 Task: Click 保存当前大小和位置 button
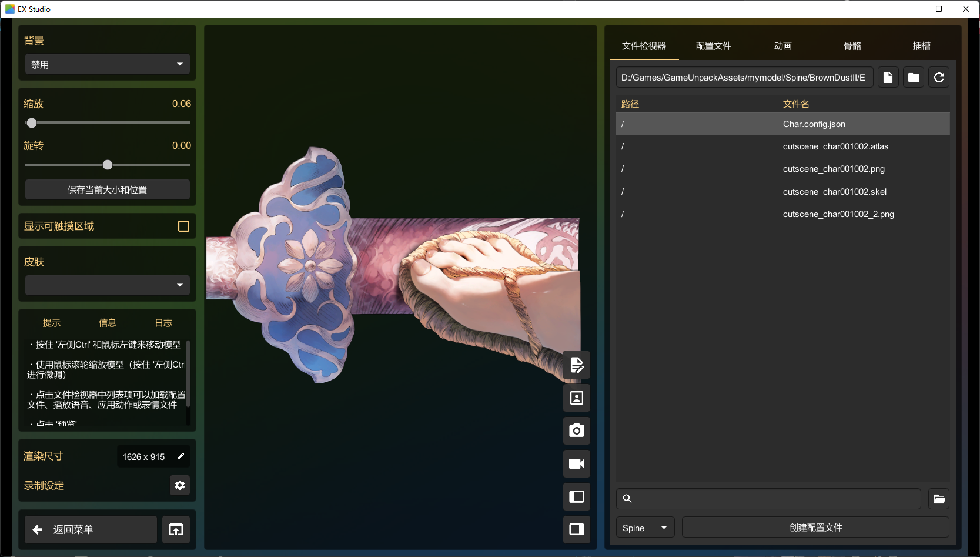pos(108,190)
